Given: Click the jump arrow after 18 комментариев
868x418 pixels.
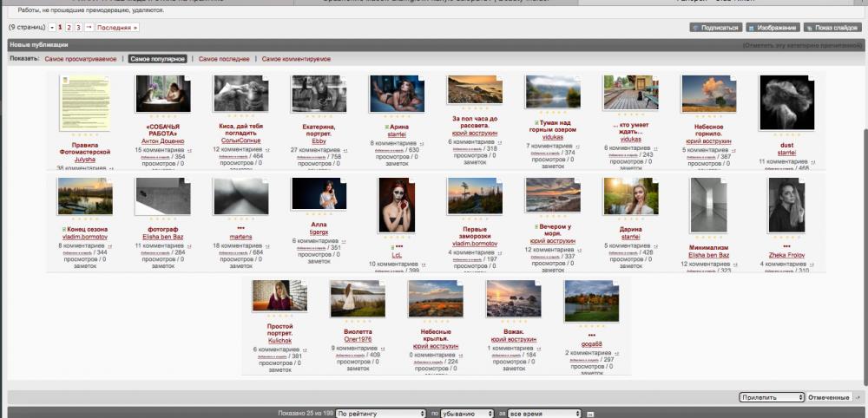Looking at the screenshot, I should (266, 246).
